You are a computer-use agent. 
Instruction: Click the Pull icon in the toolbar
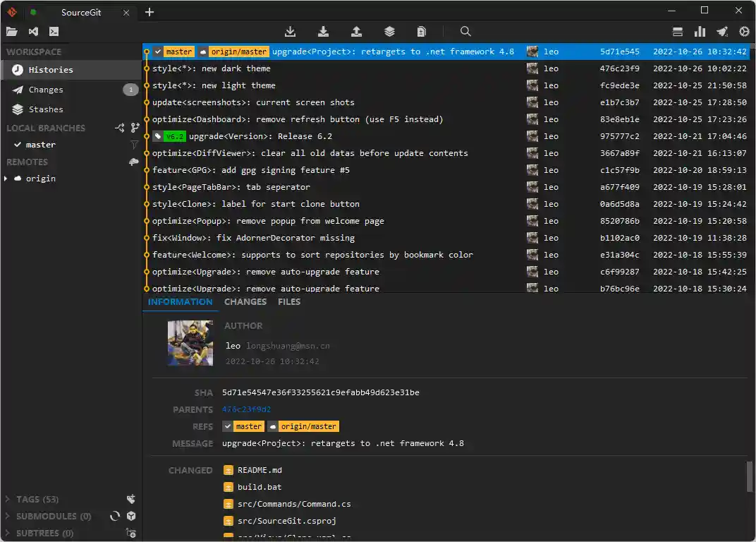(x=323, y=32)
